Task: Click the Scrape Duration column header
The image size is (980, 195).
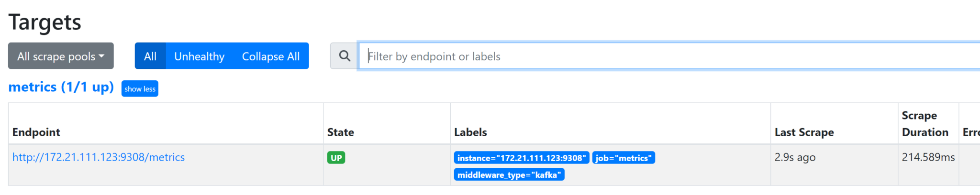Action: [925, 124]
